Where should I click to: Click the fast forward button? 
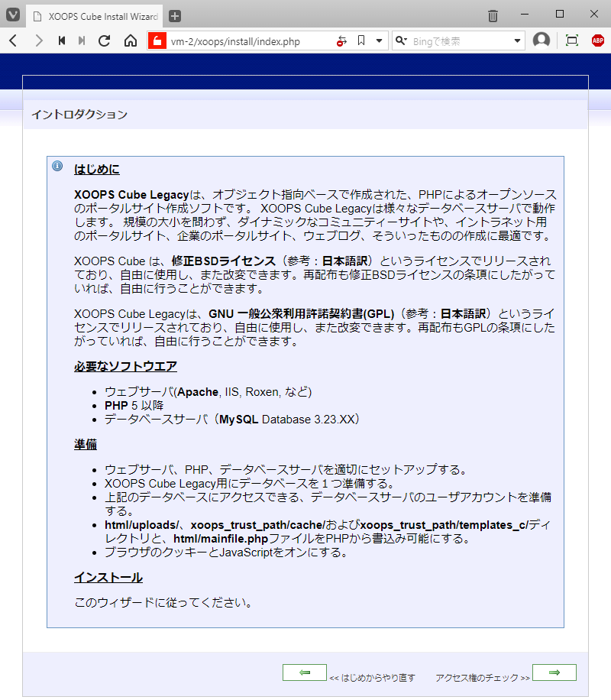[82, 41]
